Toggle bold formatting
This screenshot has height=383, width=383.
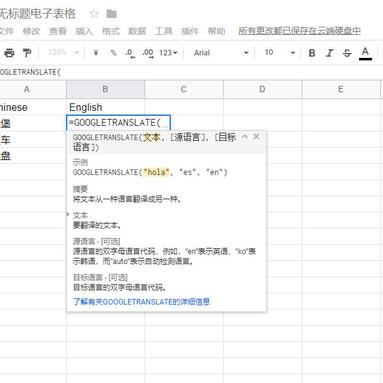312,53
